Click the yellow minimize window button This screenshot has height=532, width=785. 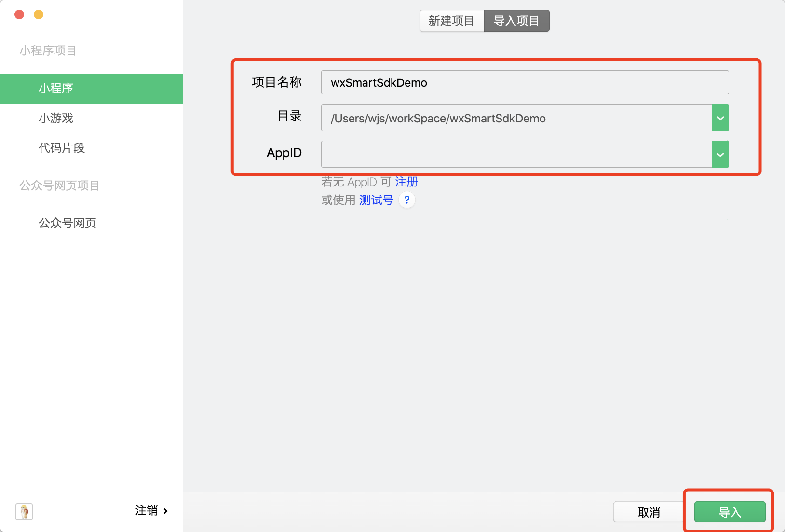[x=39, y=14]
